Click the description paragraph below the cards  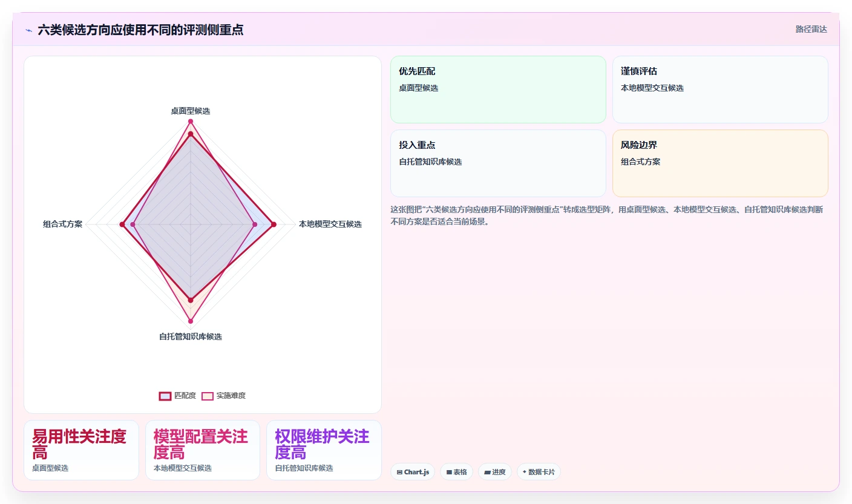[x=606, y=215]
